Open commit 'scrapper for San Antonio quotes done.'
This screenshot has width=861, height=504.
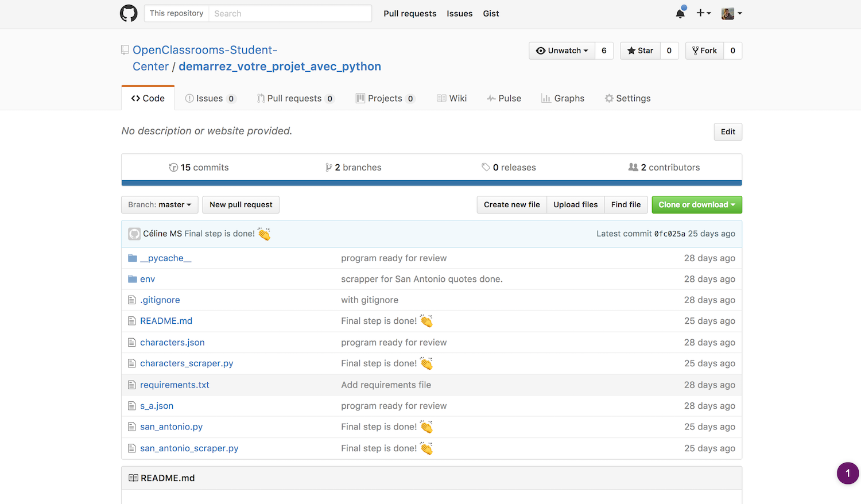click(x=422, y=279)
